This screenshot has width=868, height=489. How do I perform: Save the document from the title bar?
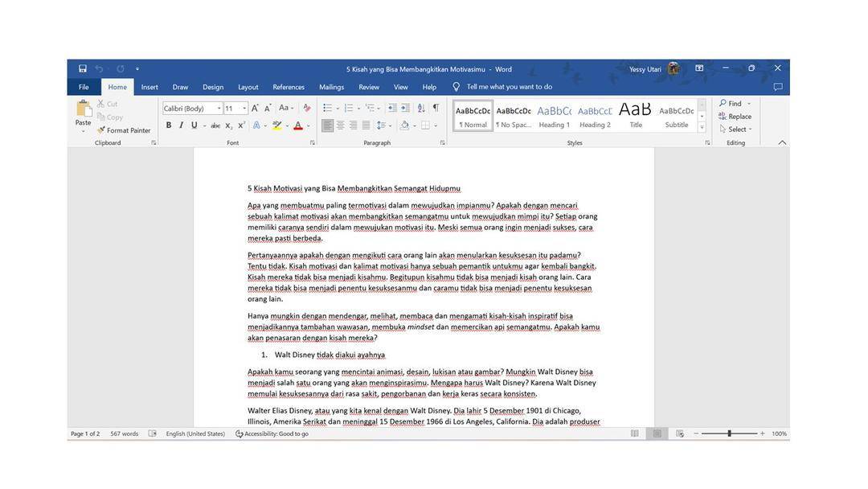click(83, 68)
